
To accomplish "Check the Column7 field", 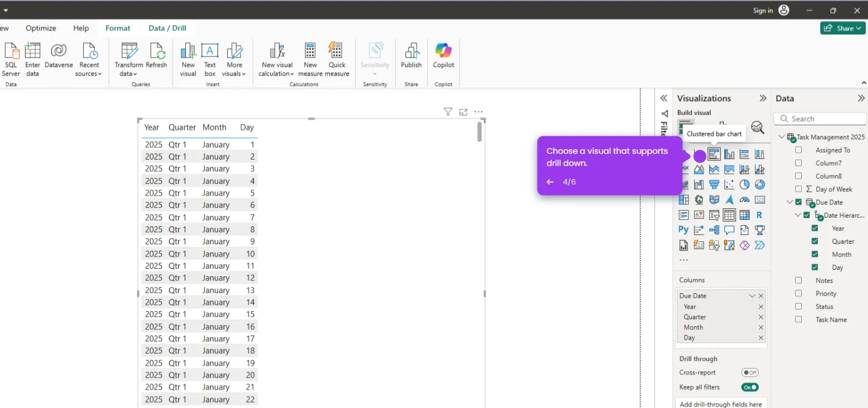I will 798,163.
